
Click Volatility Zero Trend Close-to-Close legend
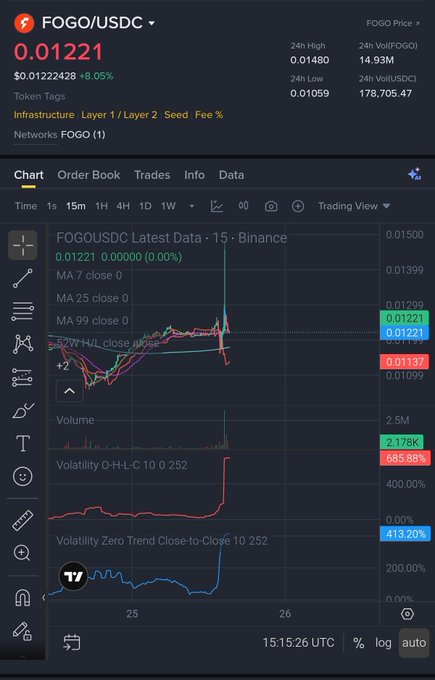coord(162,541)
